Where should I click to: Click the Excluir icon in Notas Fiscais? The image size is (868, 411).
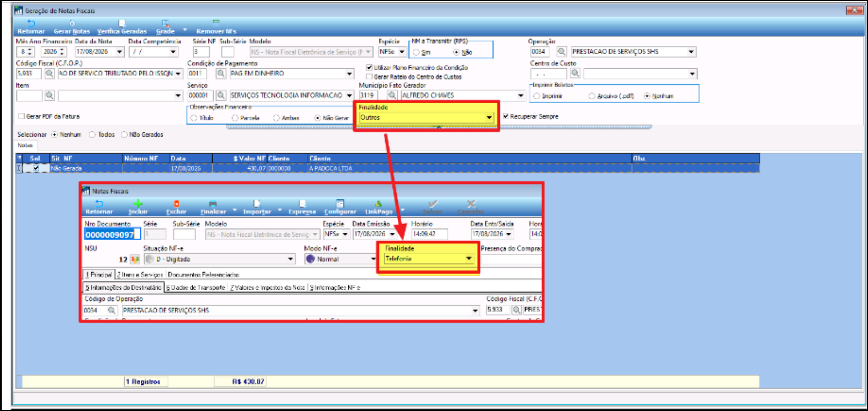click(x=176, y=204)
